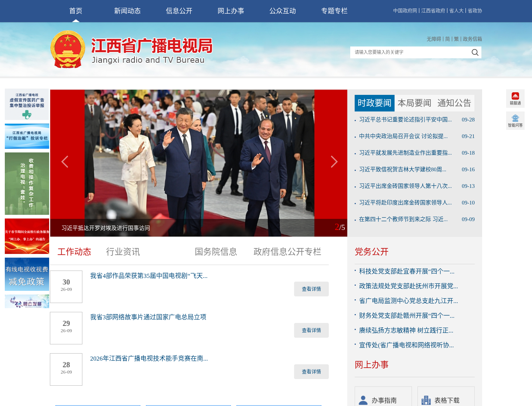Click the national emblem logo
This screenshot has width=532, height=406.
tap(68, 49)
